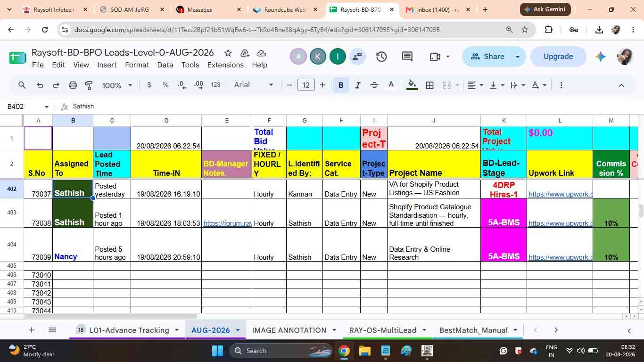The height and width of the screenshot is (362, 644).
Task: Toggle strikethrough formatting button
Action: tap(374, 85)
